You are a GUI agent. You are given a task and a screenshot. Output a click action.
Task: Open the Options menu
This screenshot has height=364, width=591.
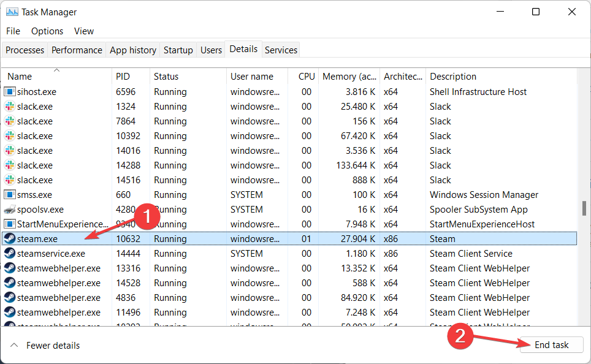47,31
